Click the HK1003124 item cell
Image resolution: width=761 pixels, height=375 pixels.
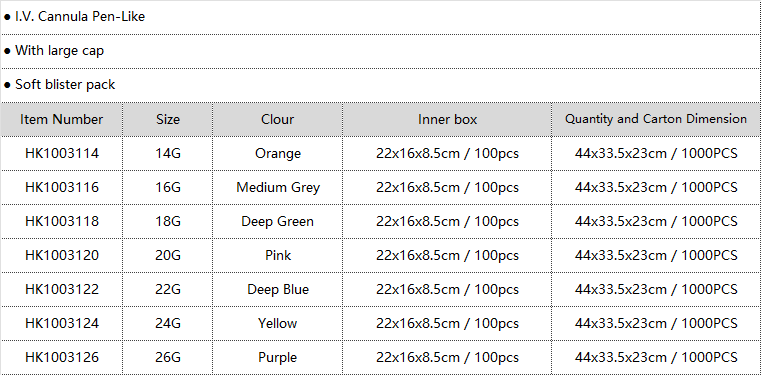click(62, 323)
